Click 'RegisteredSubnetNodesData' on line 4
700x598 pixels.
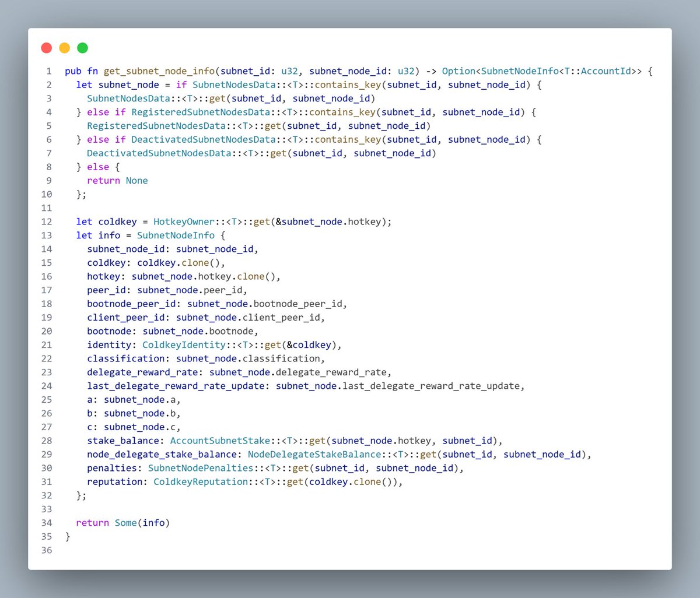pyautogui.click(x=201, y=112)
